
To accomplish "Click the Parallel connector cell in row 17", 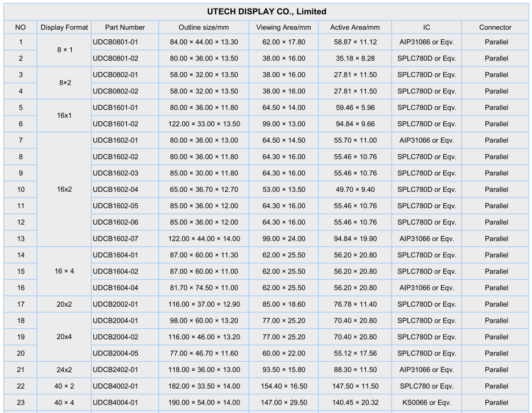I will (496, 304).
